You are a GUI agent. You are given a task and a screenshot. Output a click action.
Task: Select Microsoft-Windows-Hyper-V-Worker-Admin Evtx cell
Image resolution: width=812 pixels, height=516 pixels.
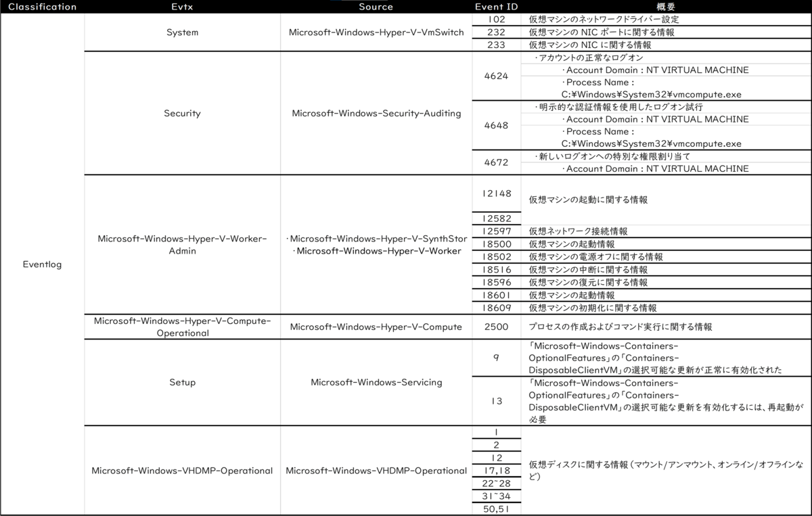[182, 244]
